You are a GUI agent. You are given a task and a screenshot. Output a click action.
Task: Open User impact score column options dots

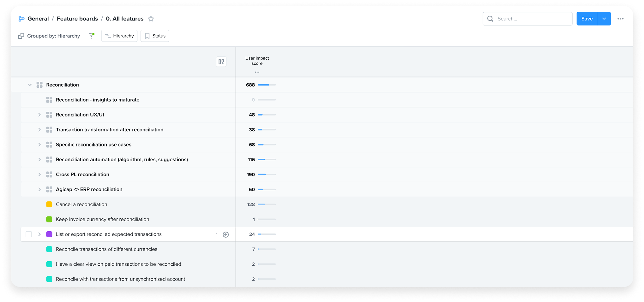tap(257, 72)
